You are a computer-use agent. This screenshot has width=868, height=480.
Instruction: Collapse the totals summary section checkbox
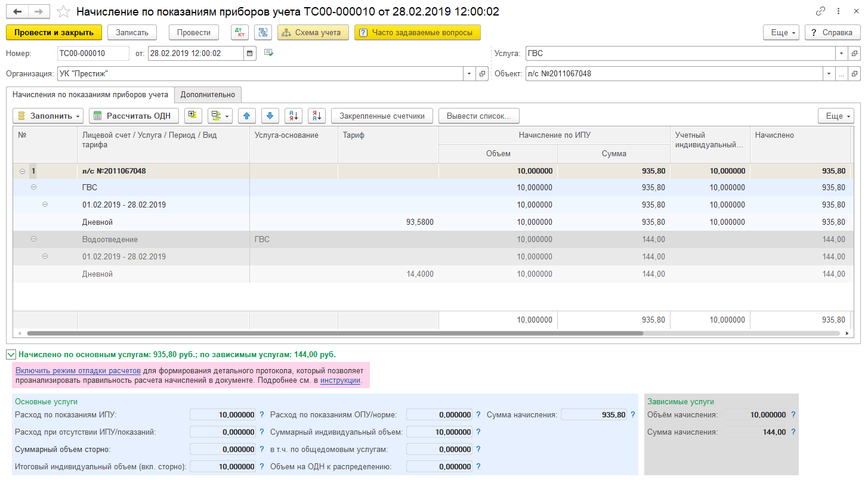point(11,354)
